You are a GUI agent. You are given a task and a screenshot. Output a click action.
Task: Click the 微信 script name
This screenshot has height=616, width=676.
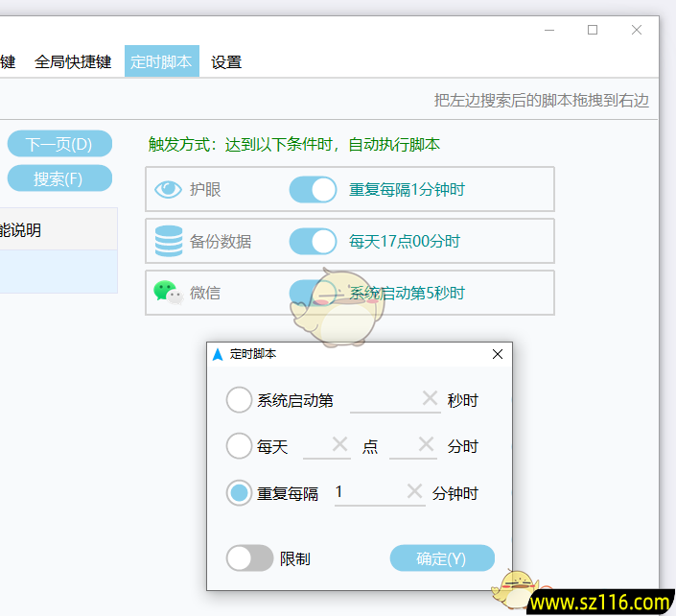[x=205, y=293]
